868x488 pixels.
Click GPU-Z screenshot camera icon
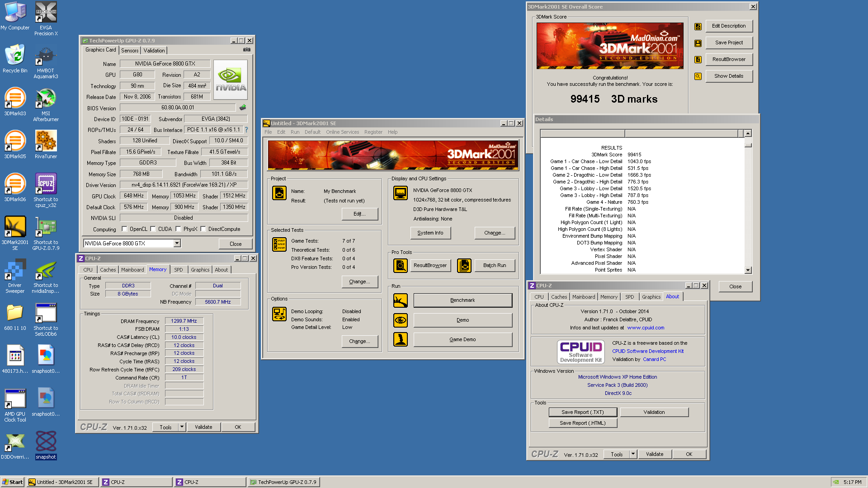pyautogui.click(x=246, y=50)
